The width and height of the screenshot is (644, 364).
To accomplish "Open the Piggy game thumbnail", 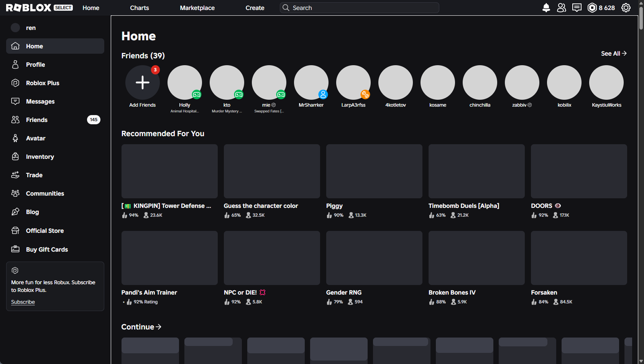I will click(x=374, y=171).
